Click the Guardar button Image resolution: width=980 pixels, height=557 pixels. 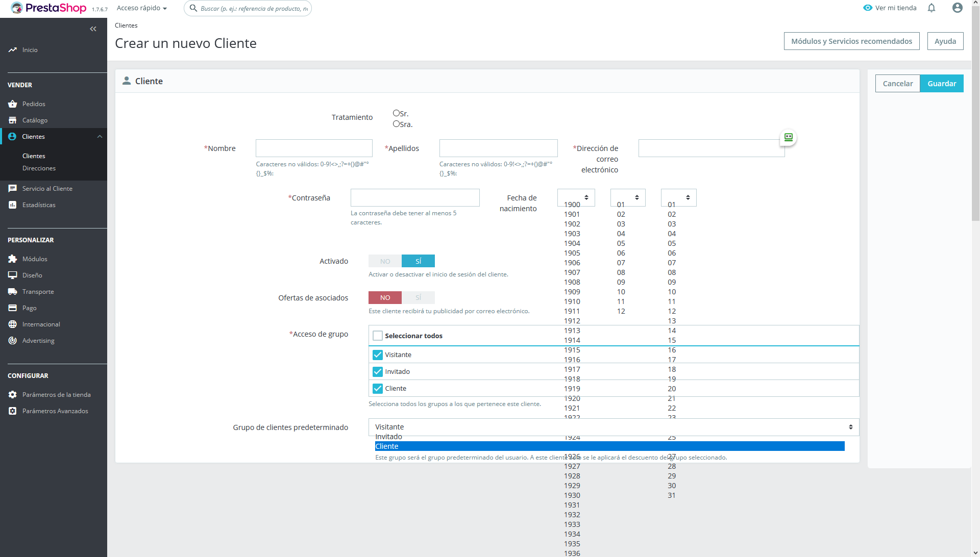[941, 84]
